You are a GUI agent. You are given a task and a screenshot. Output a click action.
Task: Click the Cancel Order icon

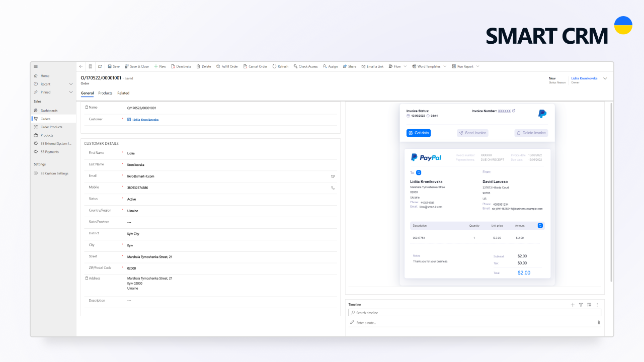coord(245,66)
